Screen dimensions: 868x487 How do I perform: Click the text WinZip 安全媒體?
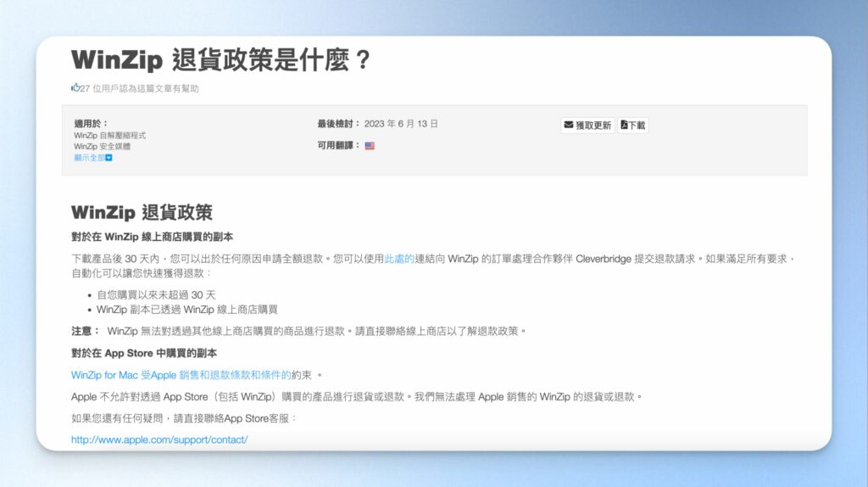tap(103, 146)
